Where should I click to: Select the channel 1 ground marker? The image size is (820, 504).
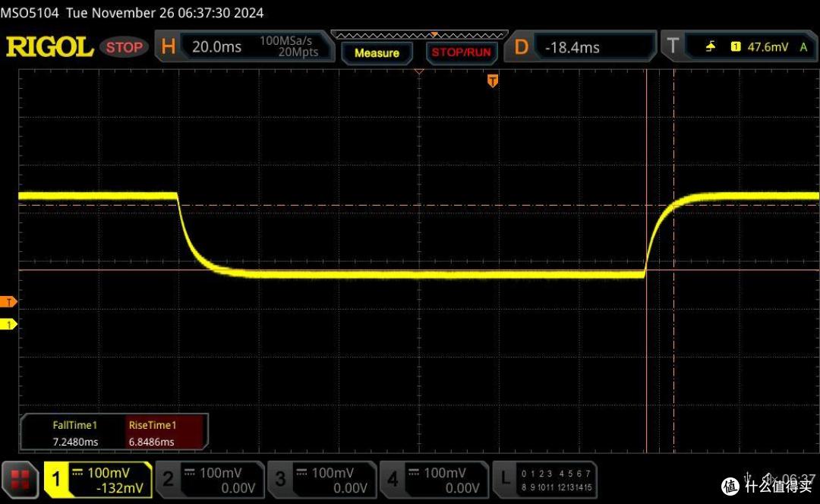pos(8,325)
